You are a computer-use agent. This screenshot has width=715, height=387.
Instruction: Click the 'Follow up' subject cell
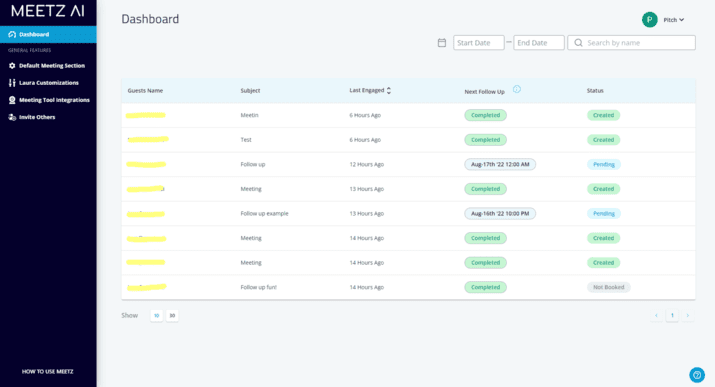(x=253, y=165)
